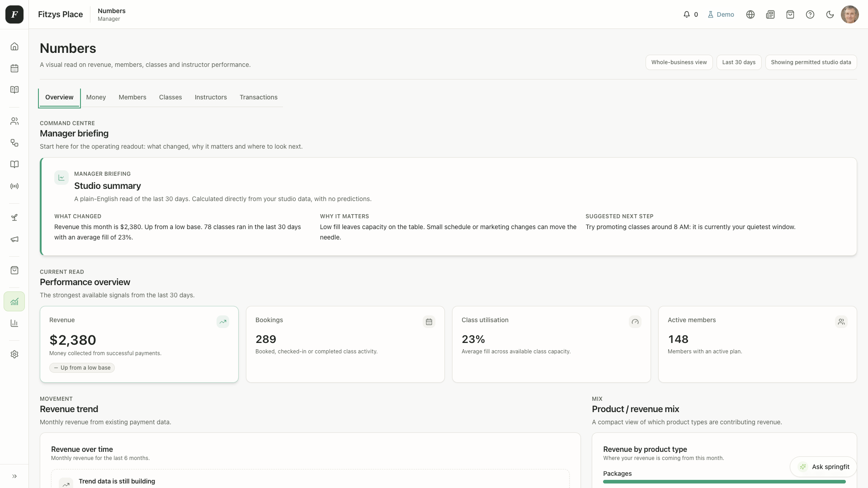Open the book library sidebar icon above broadcast
Image resolution: width=868 pixels, height=488 pixels.
(14, 164)
